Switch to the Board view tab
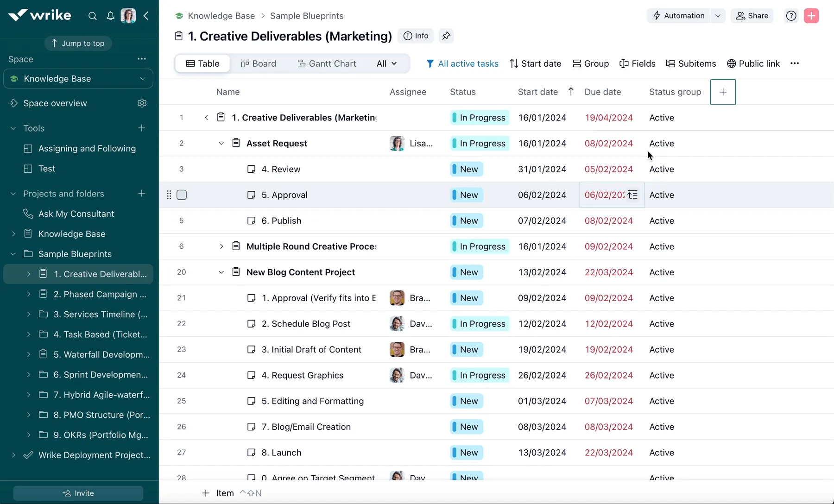The image size is (834, 504). point(258,63)
